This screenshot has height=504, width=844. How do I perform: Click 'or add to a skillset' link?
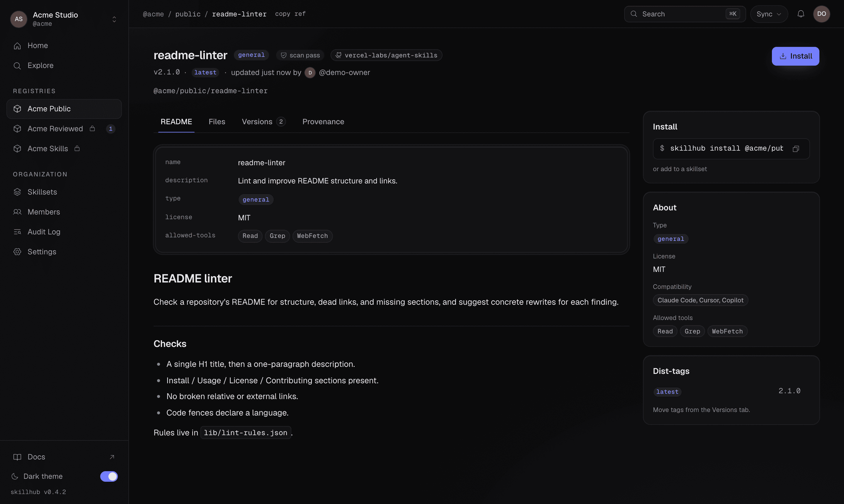(x=680, y=169)
